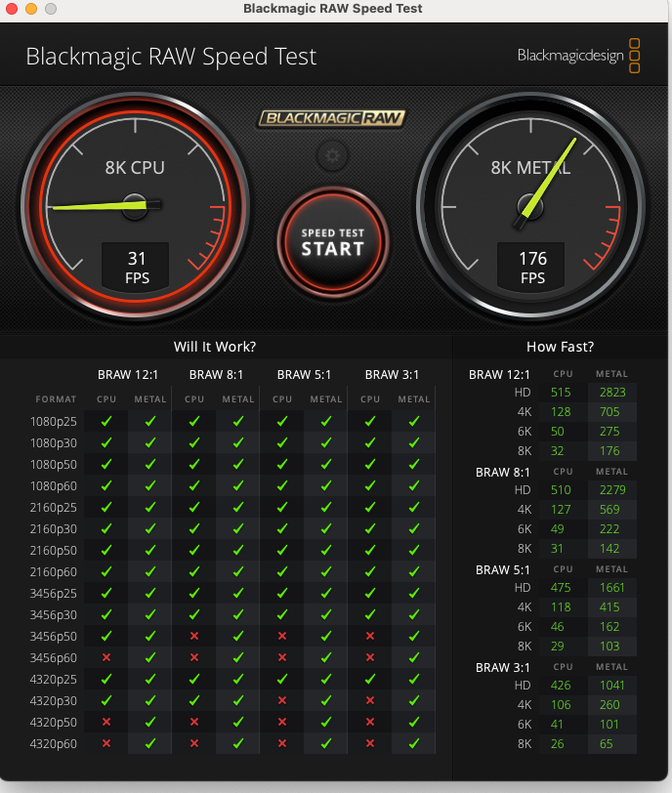The height and width of the screenshot is (793, 672).
Task: Open the settings gear above START
Action: click(332, 155)
